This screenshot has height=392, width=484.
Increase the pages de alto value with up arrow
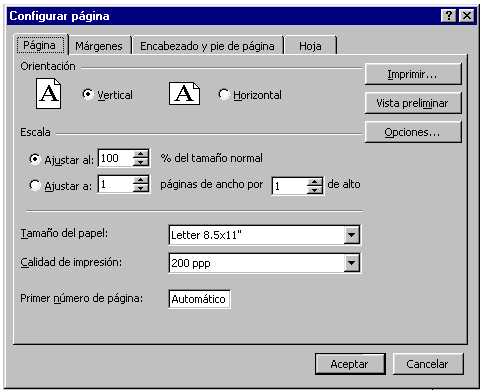314,182
